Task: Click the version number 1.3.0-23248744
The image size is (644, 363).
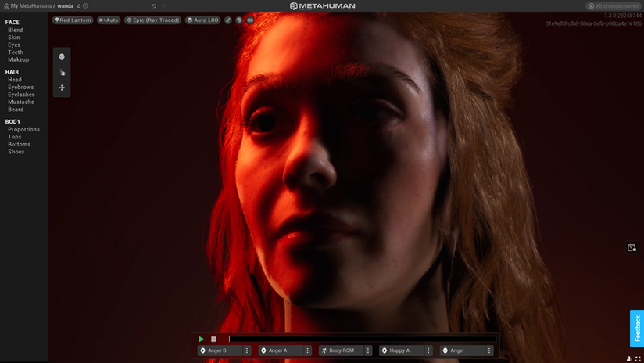Action: pos(623,16)
